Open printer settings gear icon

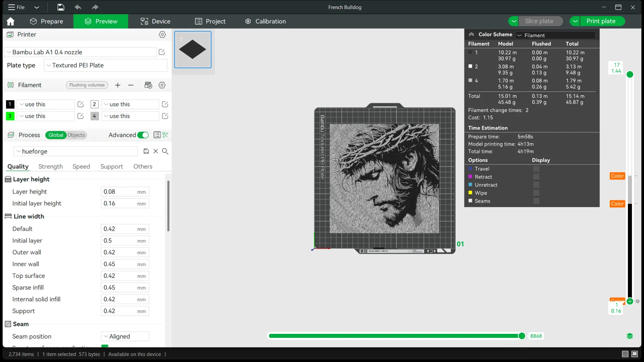tap(162, 35)
